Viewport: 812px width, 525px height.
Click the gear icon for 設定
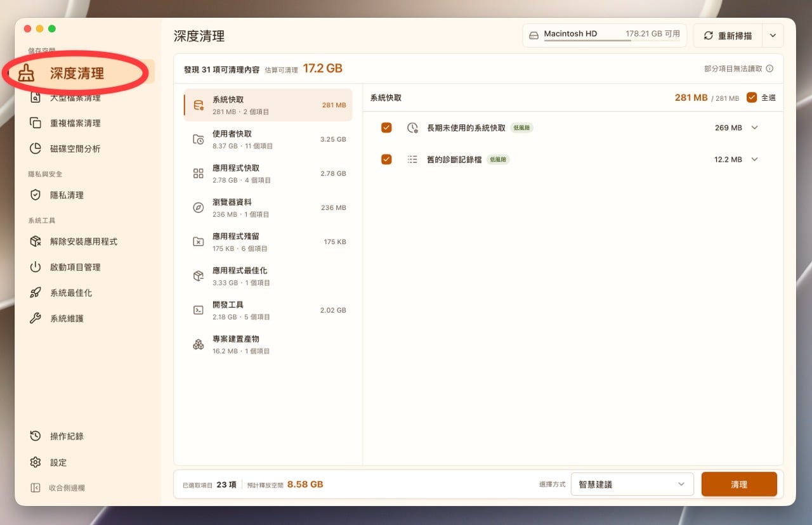[36, 462]
